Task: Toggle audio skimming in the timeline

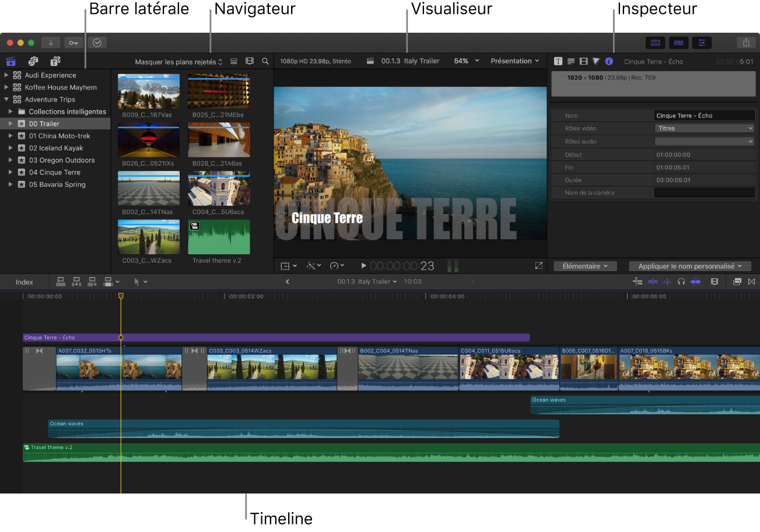Action: pos(667,282)
